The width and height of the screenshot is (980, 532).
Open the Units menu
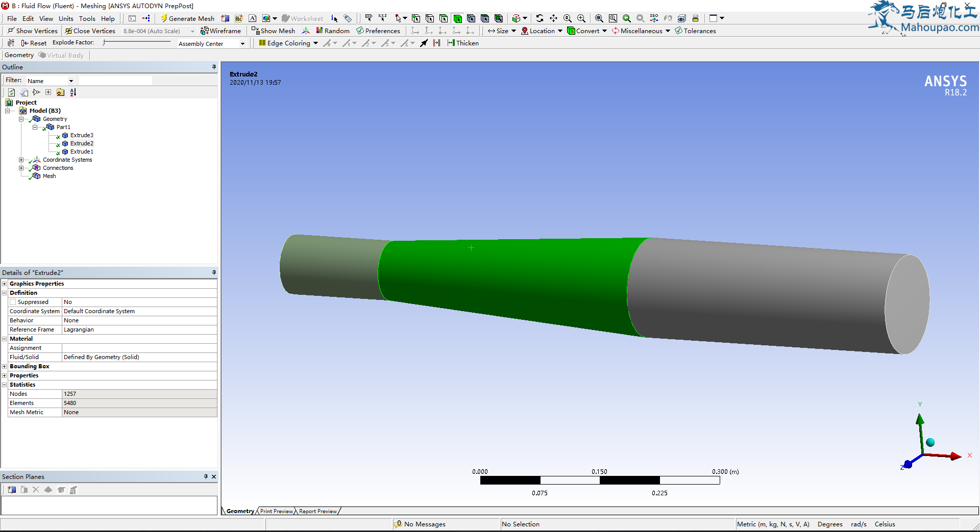tap(66, 18)
